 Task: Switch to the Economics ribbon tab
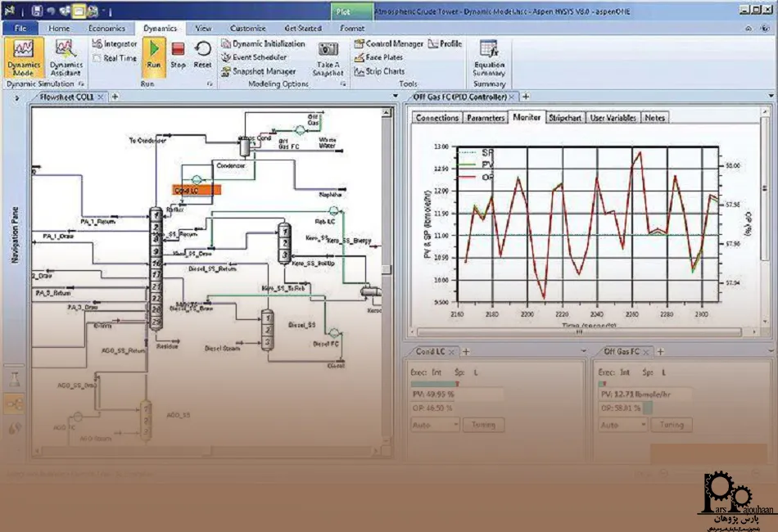click(x=106, y=28)
